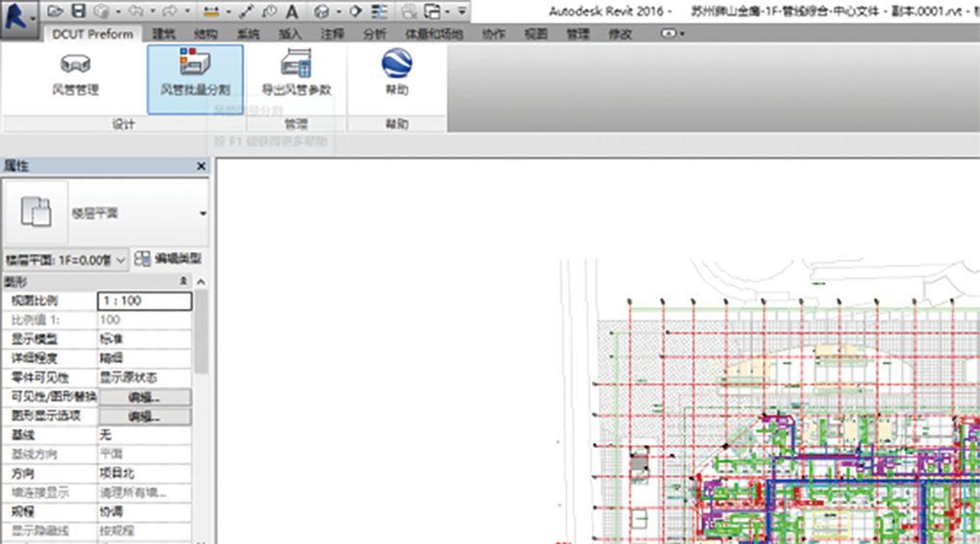Click 编辑 button for 可见性/图形替换

tap(145, 398)
